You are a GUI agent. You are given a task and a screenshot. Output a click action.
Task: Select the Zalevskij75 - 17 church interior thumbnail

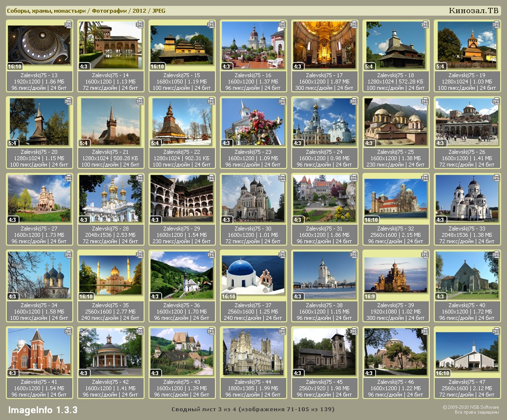[324, 45]
